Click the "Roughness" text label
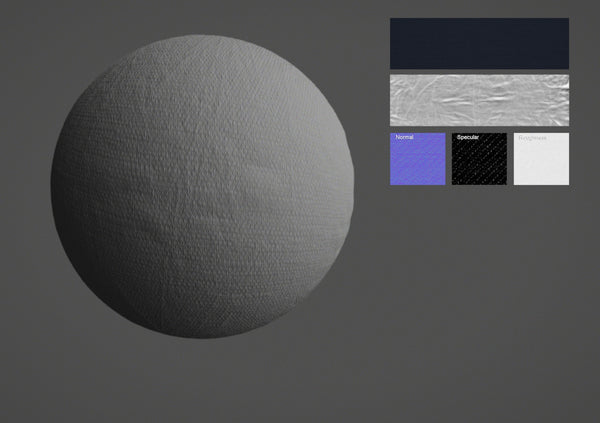Image resolution: width=600 pixels, height=423 pixels. 533,137
